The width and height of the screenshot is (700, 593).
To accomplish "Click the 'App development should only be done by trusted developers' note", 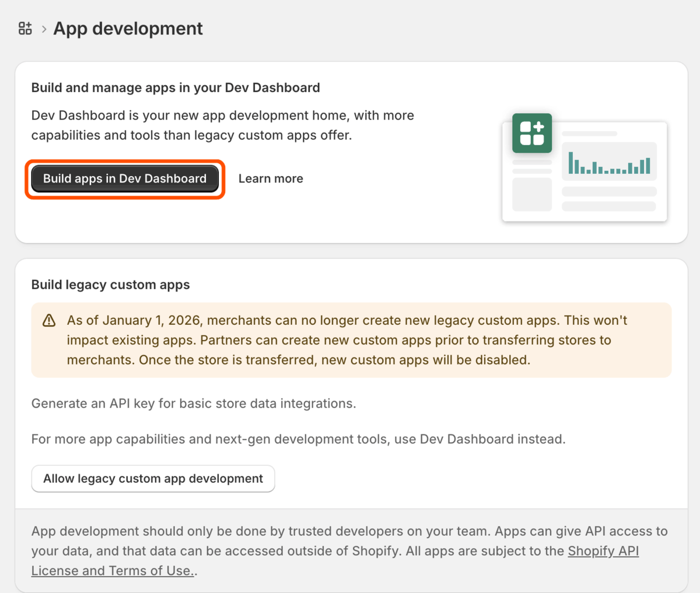I will click(x=349, y=551).
